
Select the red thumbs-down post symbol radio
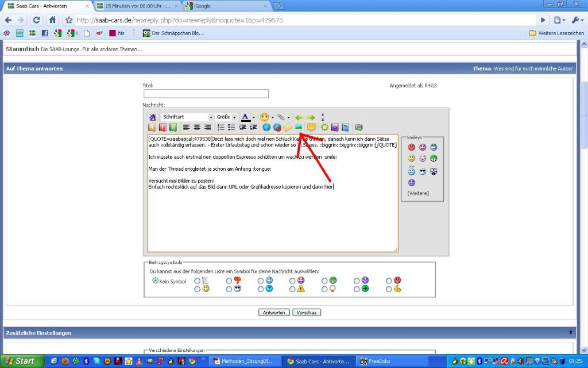click(x=229, y=281)
